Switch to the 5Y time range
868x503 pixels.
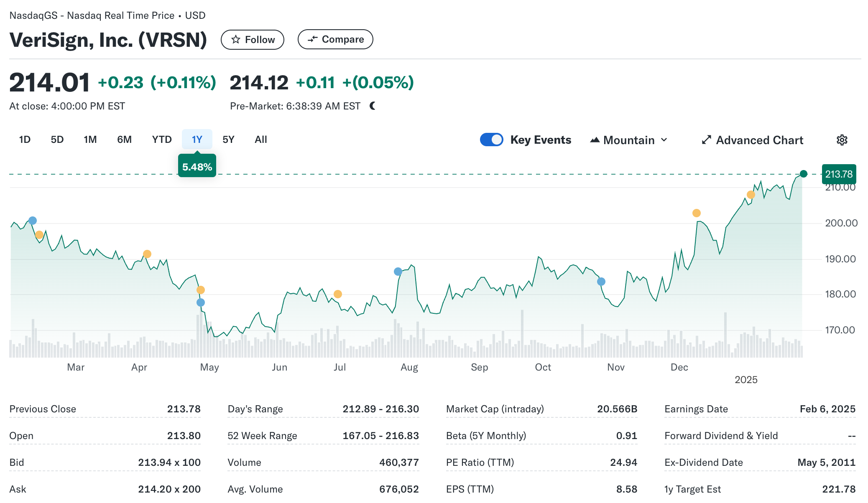(228, 140)
